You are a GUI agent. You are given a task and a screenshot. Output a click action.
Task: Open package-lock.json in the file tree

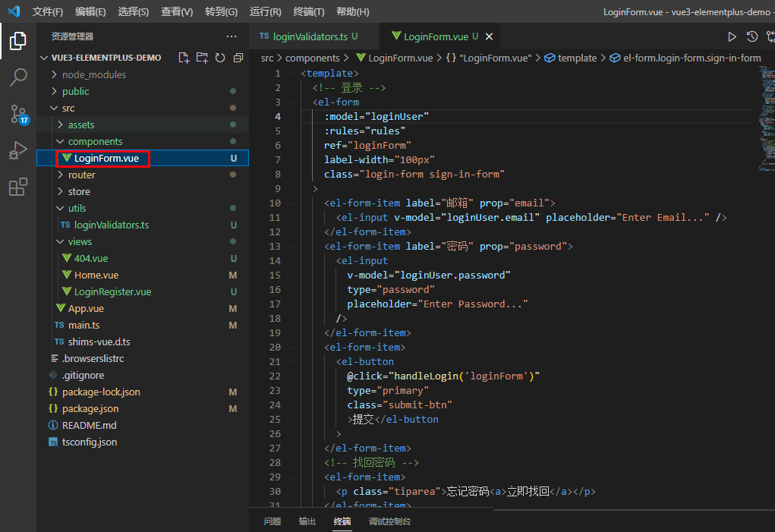tap(143, 392)
